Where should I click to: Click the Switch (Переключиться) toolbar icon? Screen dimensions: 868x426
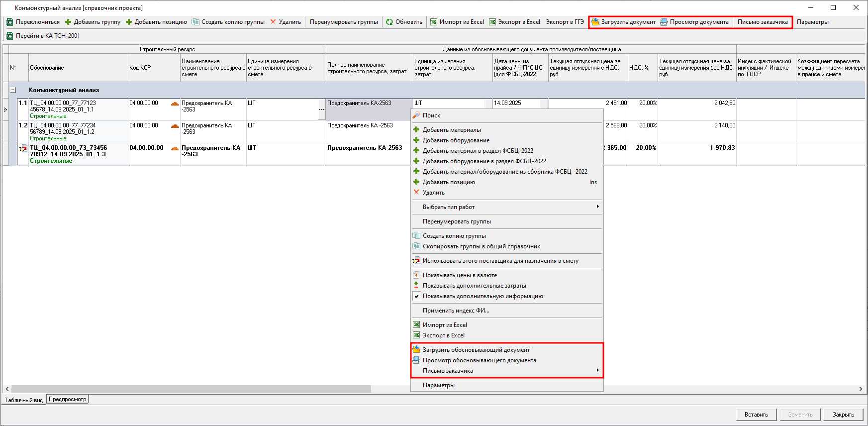9,22
